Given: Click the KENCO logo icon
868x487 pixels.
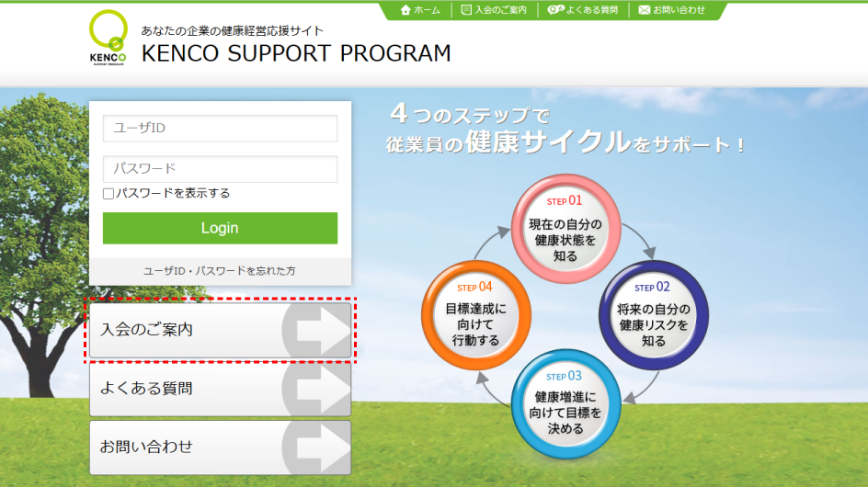Looking at the screenshot, I should (x=108, y=38).
